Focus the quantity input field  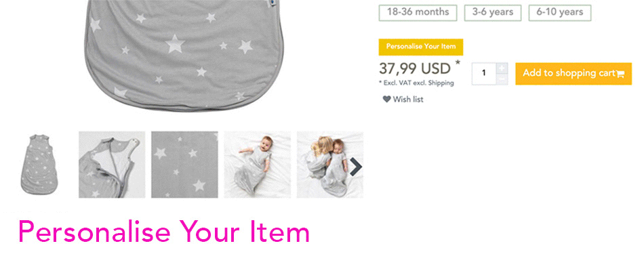[x=484, y=73]
